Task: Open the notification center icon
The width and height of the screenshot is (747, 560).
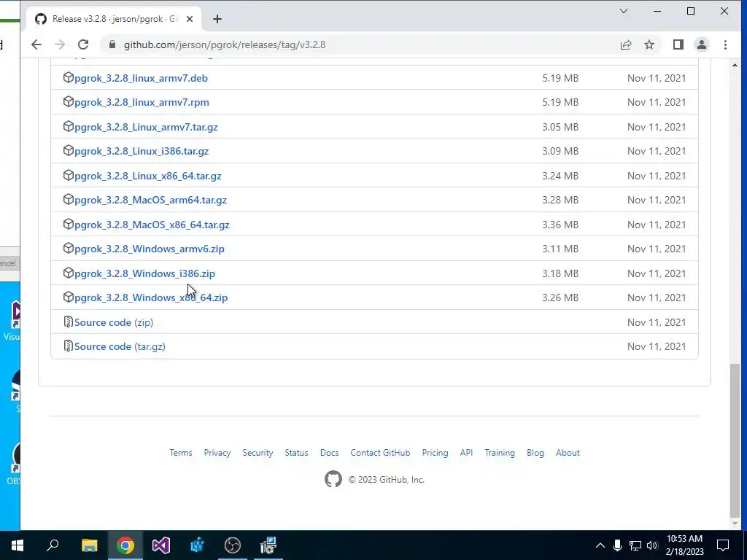Action: (723, 545)
